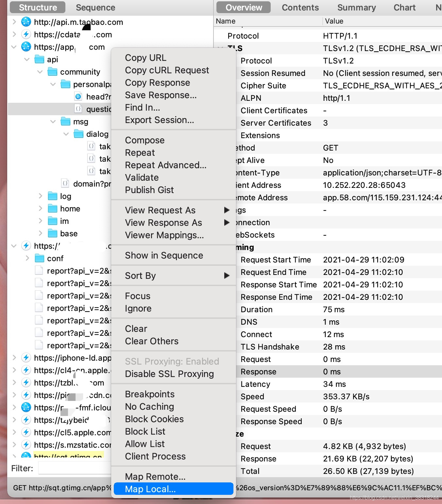Select the Overview tab

click(x=244, y=8)
